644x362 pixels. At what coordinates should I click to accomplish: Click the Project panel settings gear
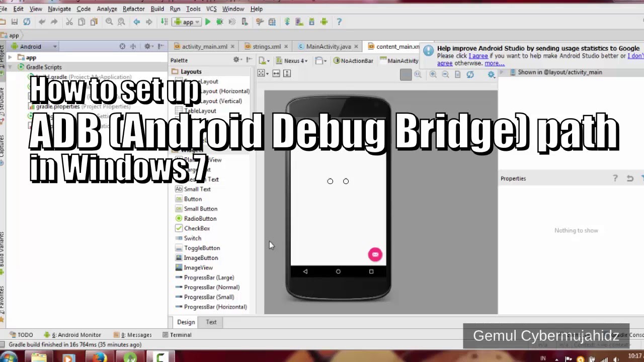[148, 46]
